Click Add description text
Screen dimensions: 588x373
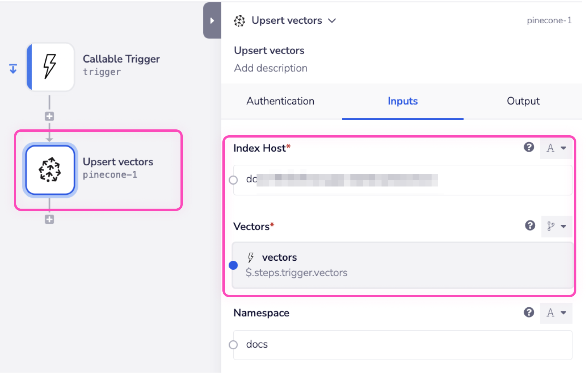coord(271,68)
